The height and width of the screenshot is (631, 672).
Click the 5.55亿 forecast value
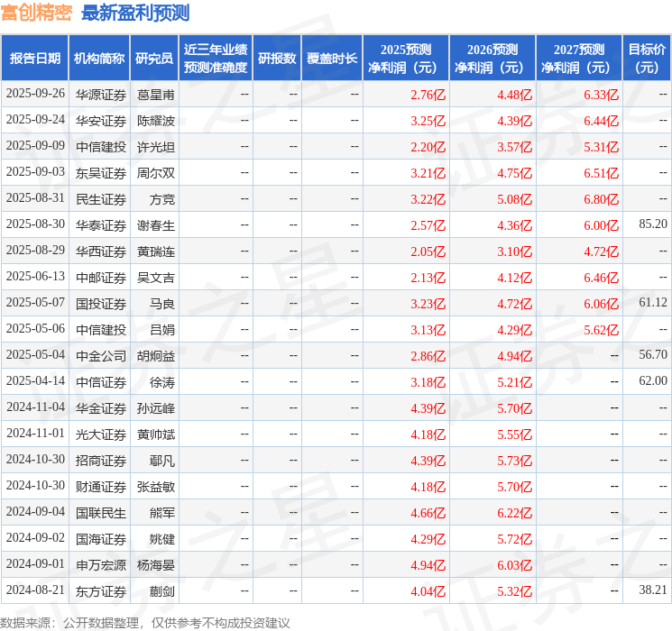coord(514,434)
